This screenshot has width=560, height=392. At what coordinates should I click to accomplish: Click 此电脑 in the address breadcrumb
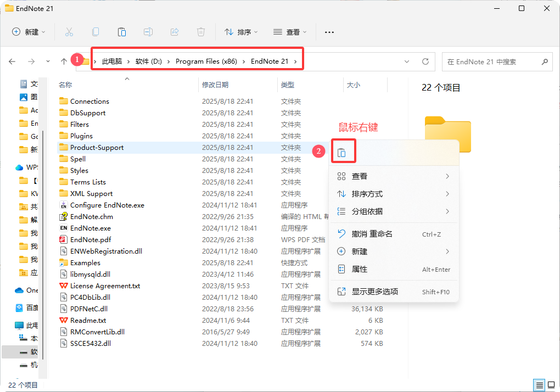coord(112,61)
